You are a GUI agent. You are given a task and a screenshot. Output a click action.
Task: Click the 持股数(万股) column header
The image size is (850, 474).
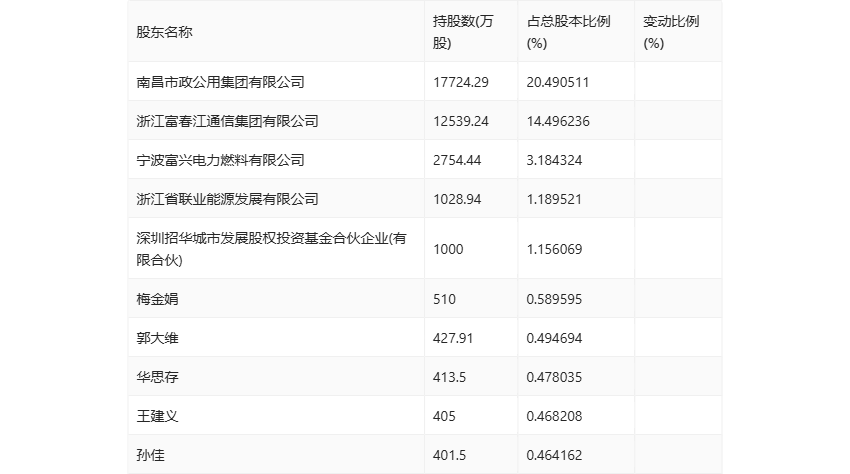pos(463,32)
